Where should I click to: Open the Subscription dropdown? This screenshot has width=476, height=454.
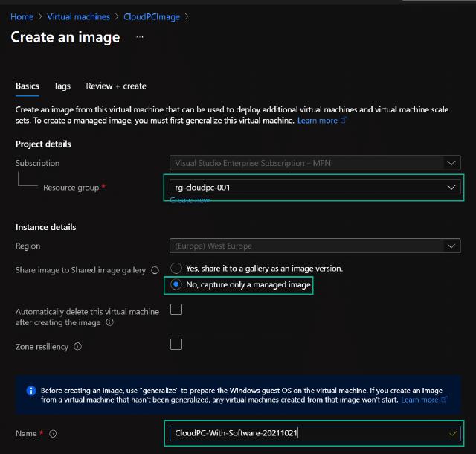pos(312,163)
